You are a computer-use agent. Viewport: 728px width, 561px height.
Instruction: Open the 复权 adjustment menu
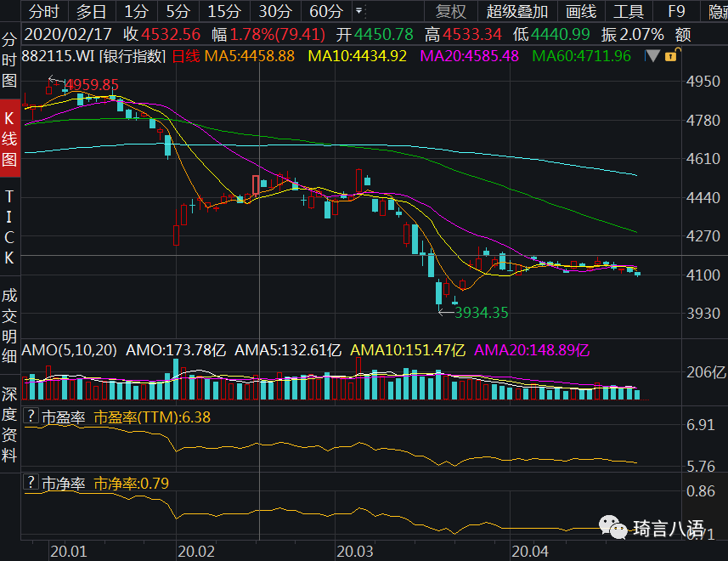[x=451, y=12]
